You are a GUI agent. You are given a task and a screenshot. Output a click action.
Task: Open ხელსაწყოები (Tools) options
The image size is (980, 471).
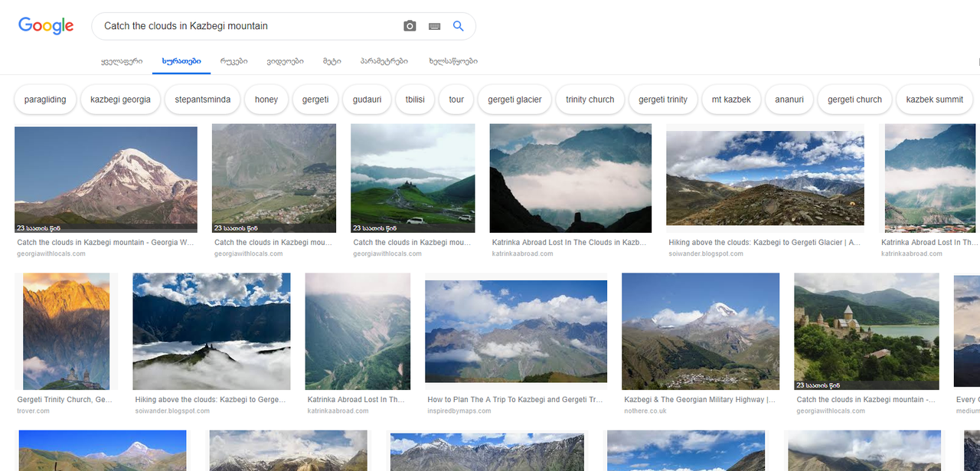tap(453, 61)
